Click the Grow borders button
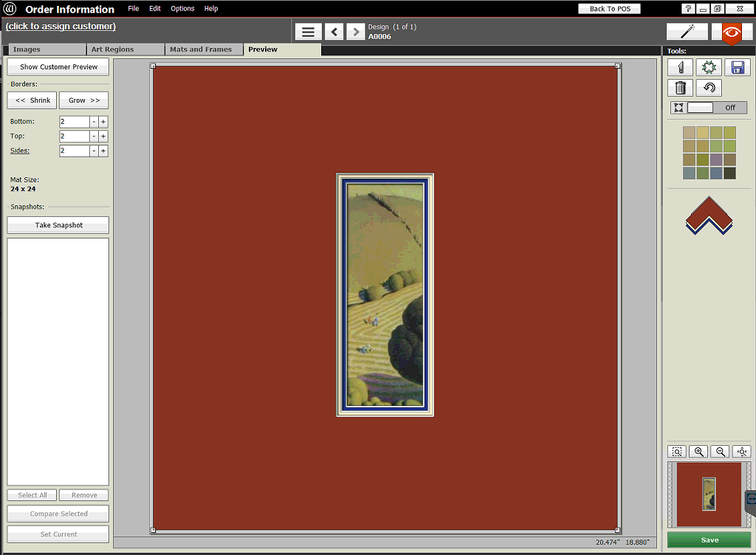The width and height of the screenshot is (756, 555). [84, 100]
